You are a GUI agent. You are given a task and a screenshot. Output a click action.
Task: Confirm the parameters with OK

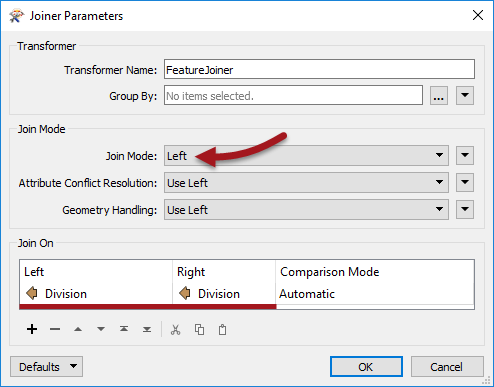[366, 367]
